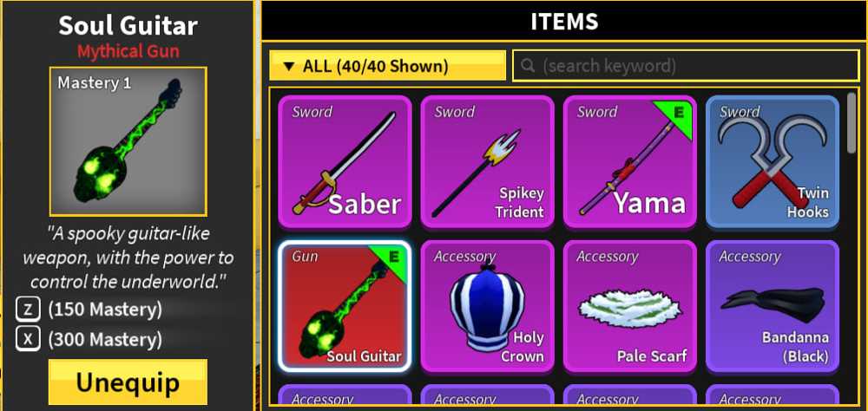
Task: Click the items list scrollbar handle
Action: (852, 123)
